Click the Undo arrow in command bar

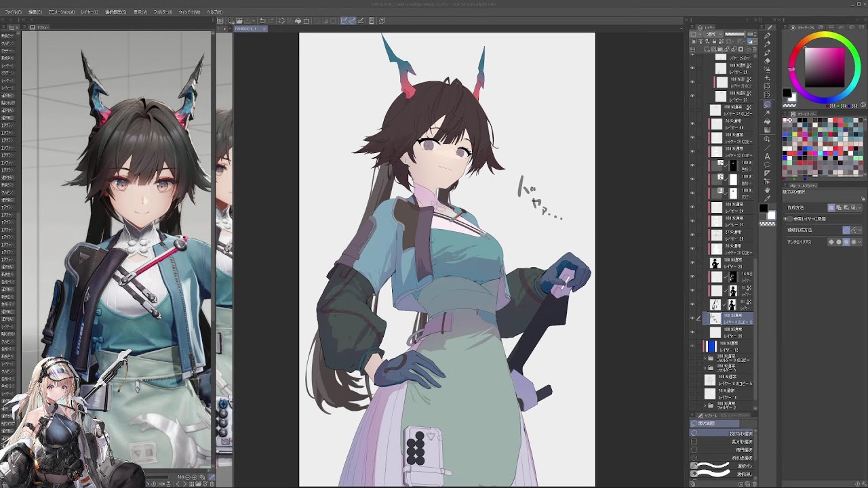[263, 20]
